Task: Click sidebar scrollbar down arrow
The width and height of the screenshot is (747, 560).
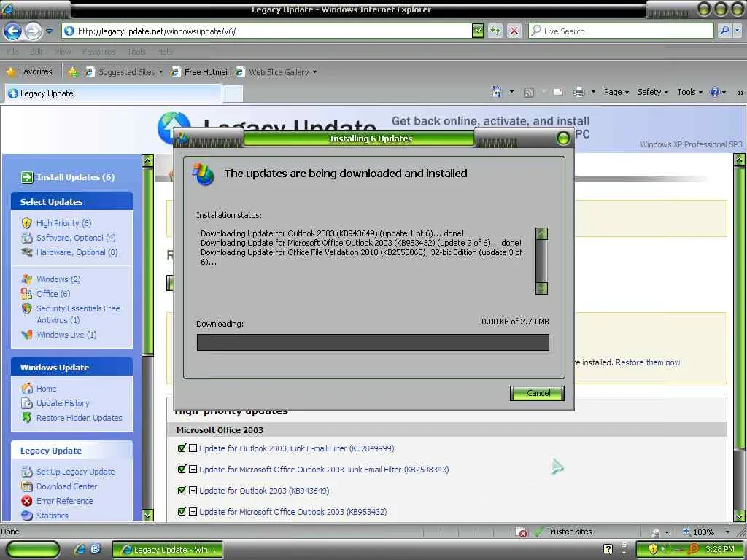Action: click(x=147, y=516)
